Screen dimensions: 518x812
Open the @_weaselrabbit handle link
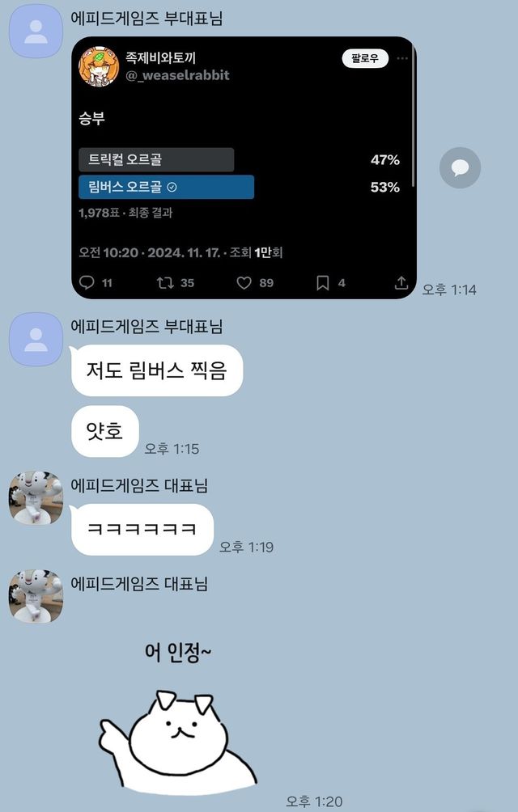[177, 75]
